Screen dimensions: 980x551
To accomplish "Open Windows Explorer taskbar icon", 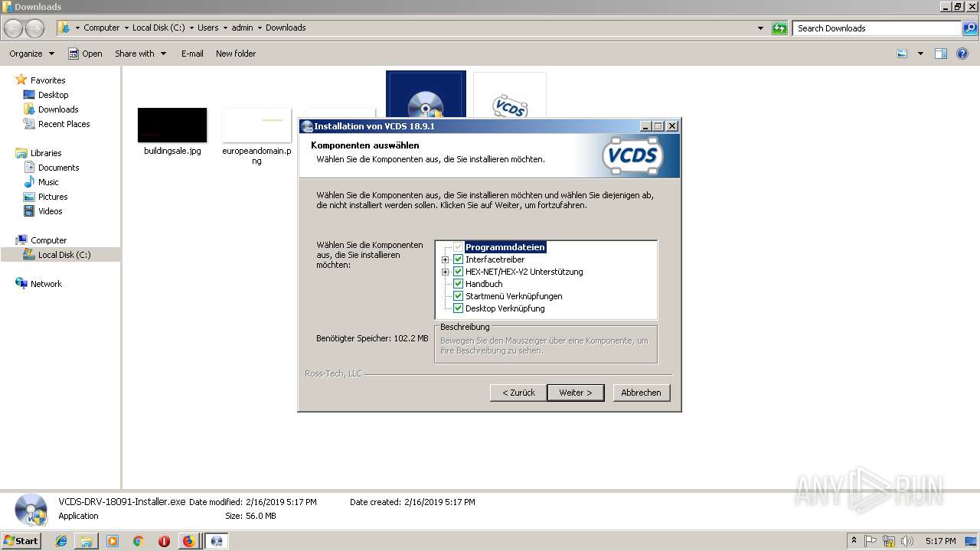I will point(87,541).
